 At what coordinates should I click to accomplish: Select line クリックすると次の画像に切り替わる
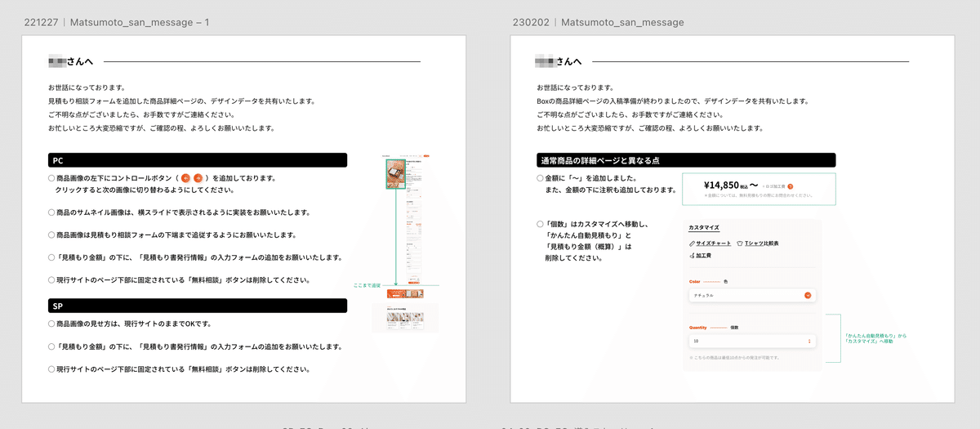point(145,190)
